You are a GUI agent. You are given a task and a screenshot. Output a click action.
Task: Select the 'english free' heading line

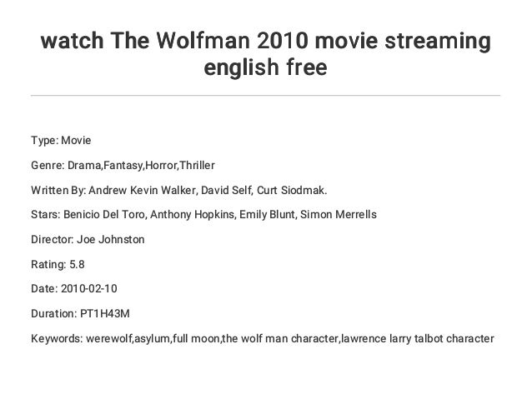[x=266, y=67]
